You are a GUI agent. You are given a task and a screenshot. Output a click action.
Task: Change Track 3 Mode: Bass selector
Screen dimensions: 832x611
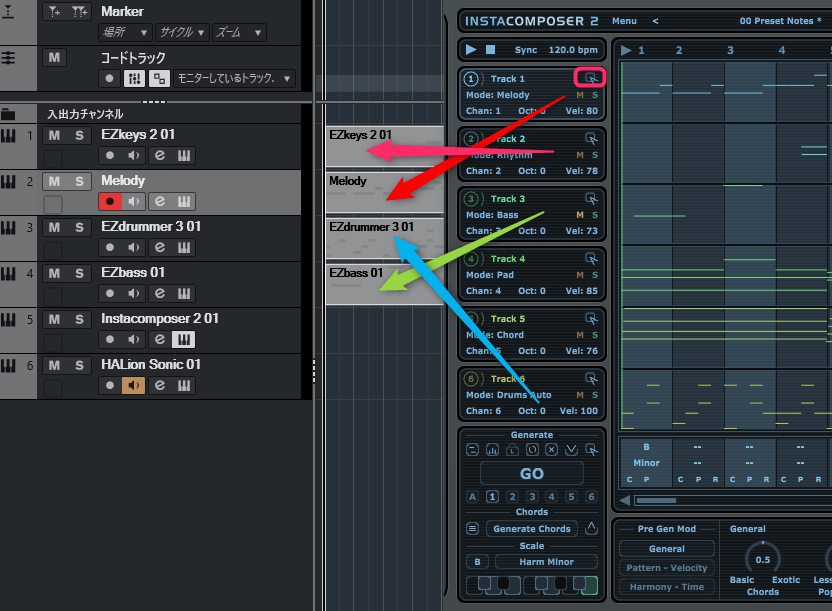tap(492, 215)
